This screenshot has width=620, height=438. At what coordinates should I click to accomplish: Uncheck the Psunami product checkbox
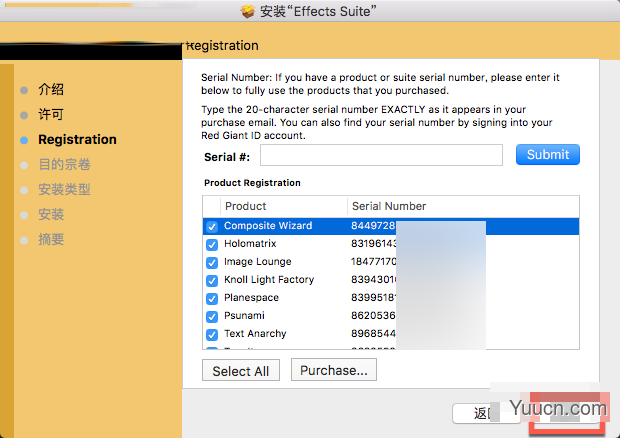(212, 317)
